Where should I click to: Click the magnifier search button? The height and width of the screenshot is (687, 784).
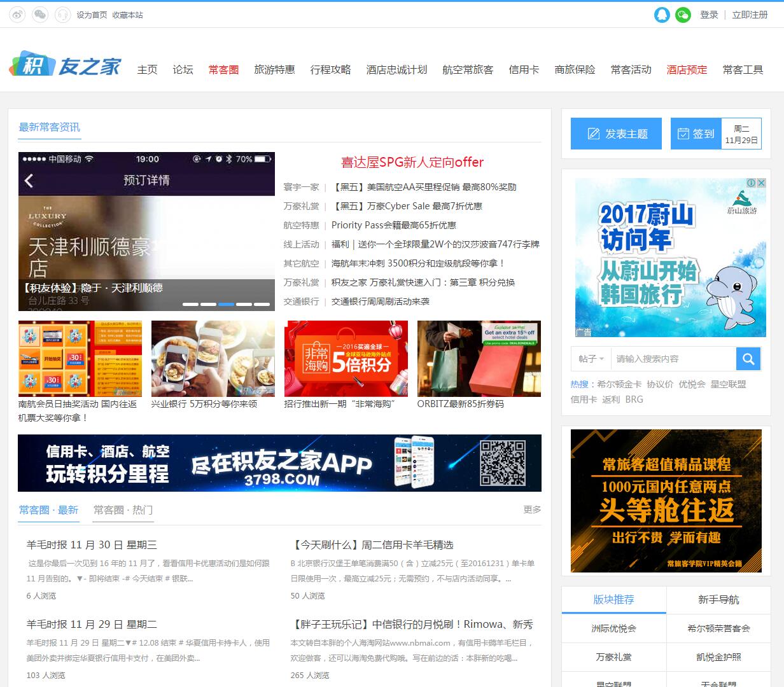click(x=748, y=359)
